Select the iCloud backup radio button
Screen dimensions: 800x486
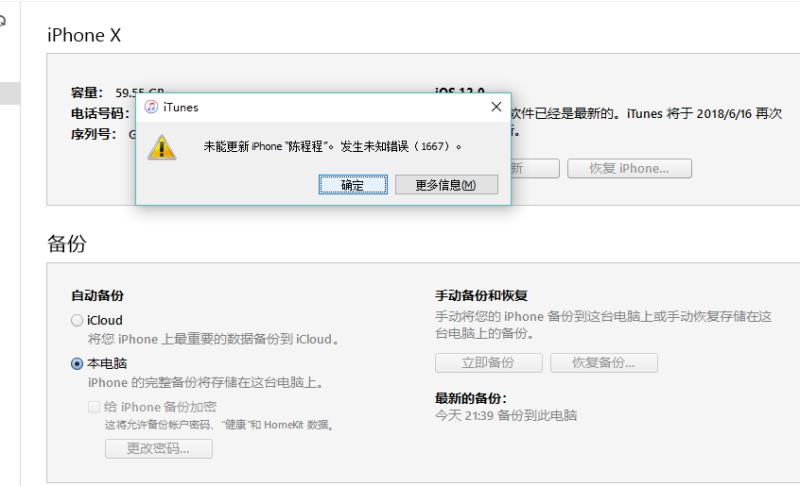[77, 320]
